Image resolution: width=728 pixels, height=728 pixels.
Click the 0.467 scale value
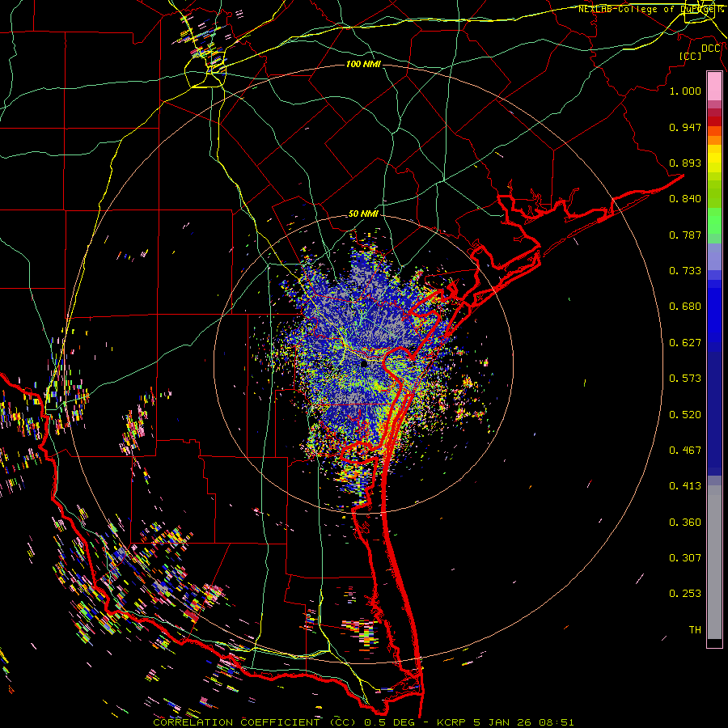click(685, 451)
